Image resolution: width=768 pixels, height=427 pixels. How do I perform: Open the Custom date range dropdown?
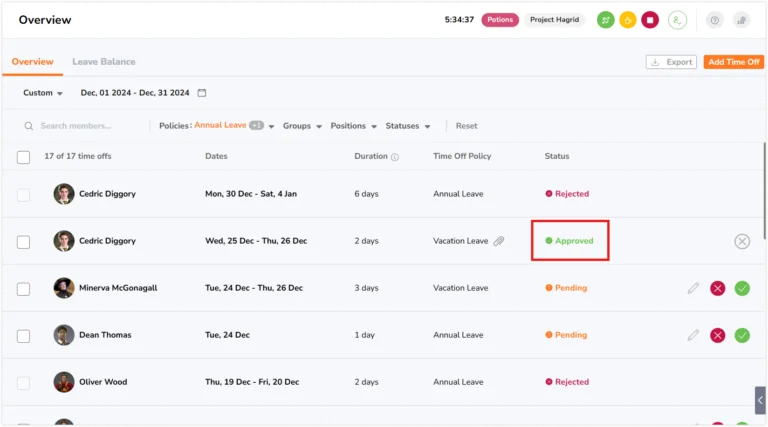pos(43,93)
